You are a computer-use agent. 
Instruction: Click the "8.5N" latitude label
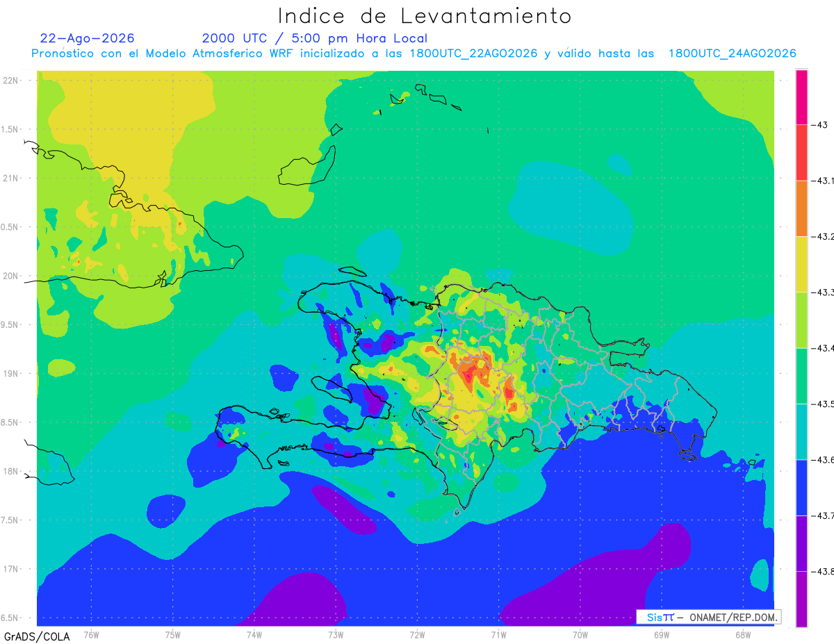[10, 422]
